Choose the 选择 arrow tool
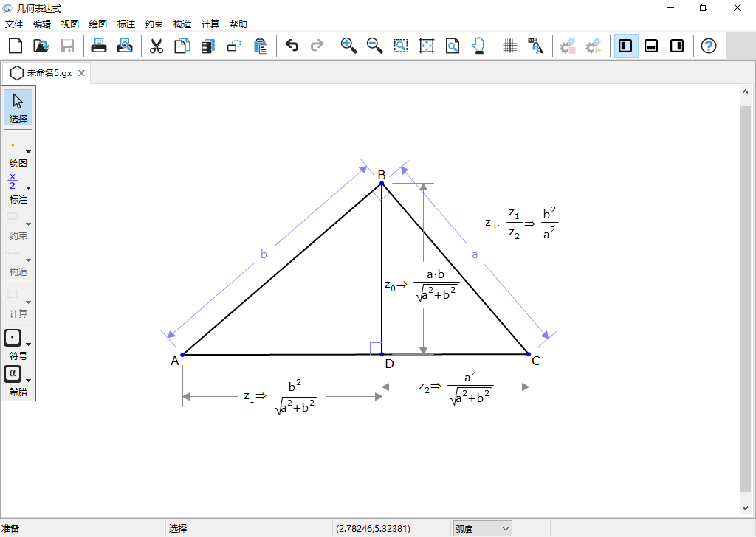This screenshot has width=756, height=537. (18, 107)
